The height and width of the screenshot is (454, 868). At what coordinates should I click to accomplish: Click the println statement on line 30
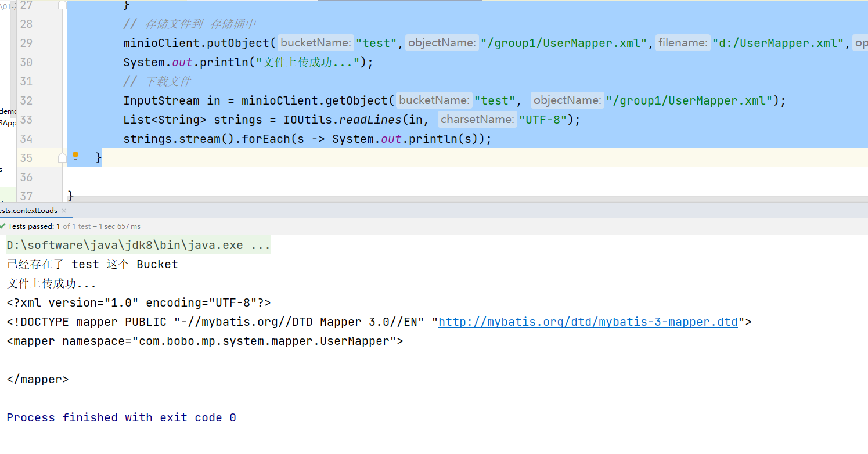pyautogui.click(x=248, y=62)
